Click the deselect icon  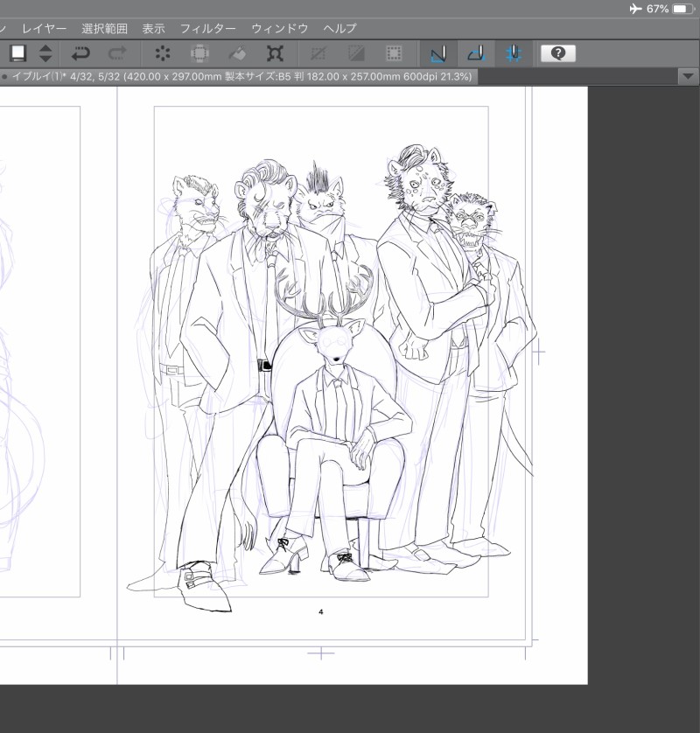coord(320,53)
